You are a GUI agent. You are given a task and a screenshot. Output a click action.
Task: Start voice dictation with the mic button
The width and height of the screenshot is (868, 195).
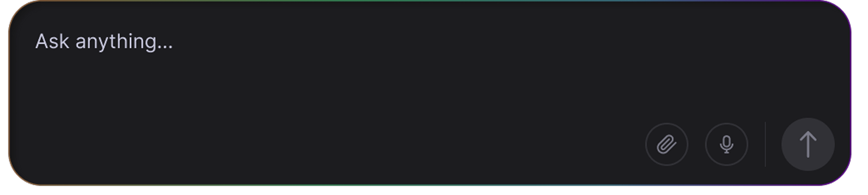click(726, 144)
